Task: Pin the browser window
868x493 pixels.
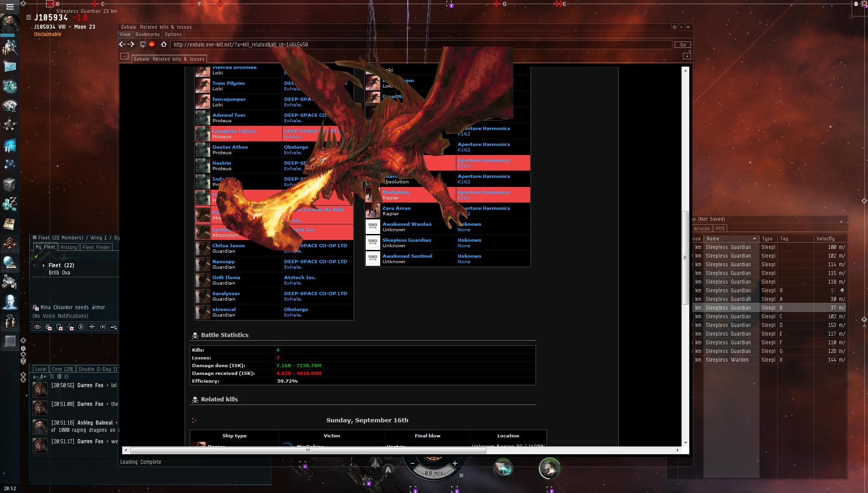Action: 674,27
